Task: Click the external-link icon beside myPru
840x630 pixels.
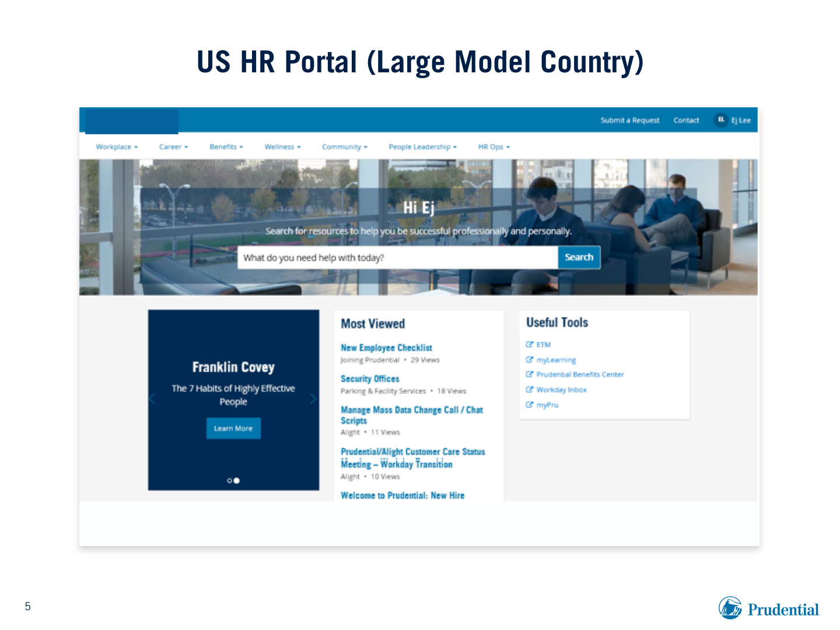Action: pos(530,404)
